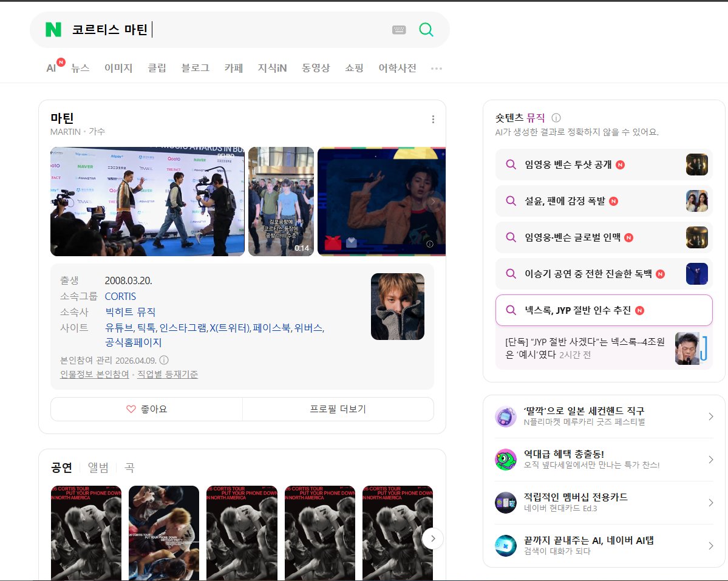This screenshot has height=581, width=728.
Task: Switch to the 쇼핑 tab
Action: (354, 68)
